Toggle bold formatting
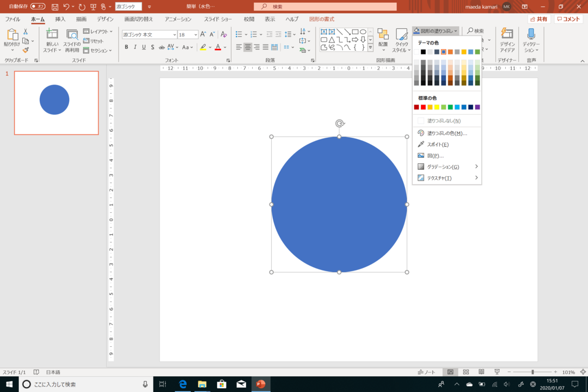 tap(126, 47)
